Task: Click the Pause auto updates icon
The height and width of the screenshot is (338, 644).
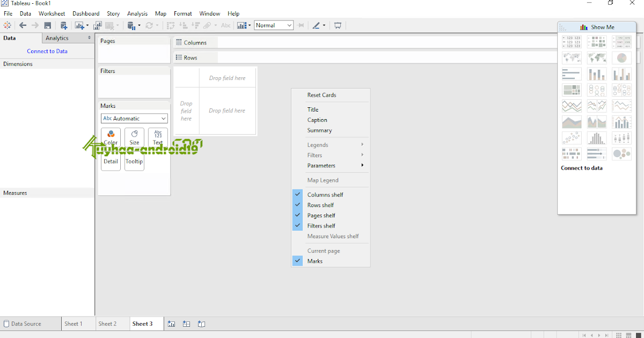Action: [x=130, y=25]
